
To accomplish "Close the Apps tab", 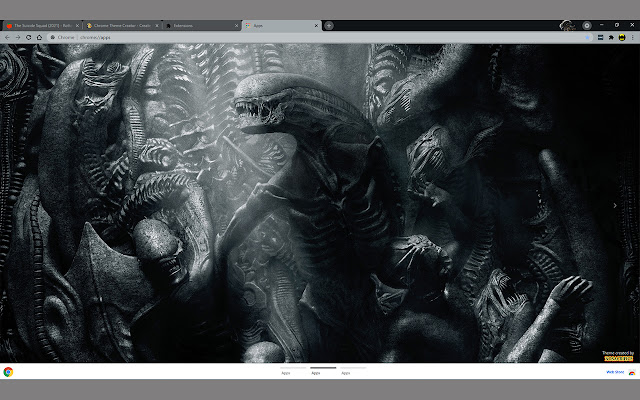I will (x=316, y=25).
